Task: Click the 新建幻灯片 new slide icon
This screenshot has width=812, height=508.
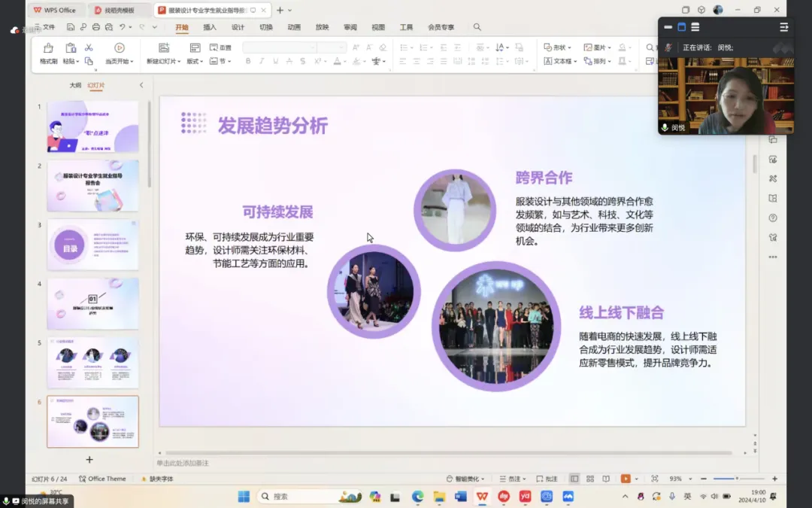Action: point(163,47)
